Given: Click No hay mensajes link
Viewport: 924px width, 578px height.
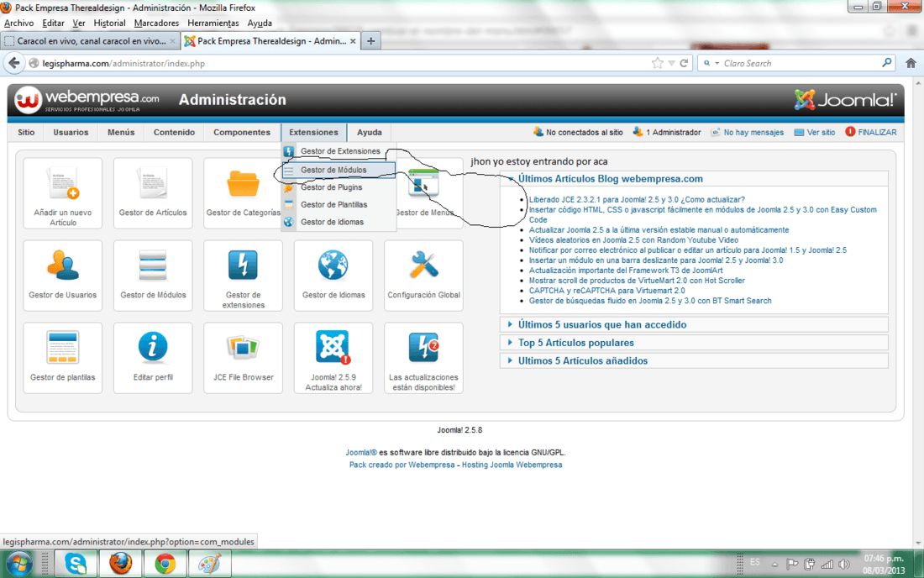Looking at the screenshot, I should [748, 132].
